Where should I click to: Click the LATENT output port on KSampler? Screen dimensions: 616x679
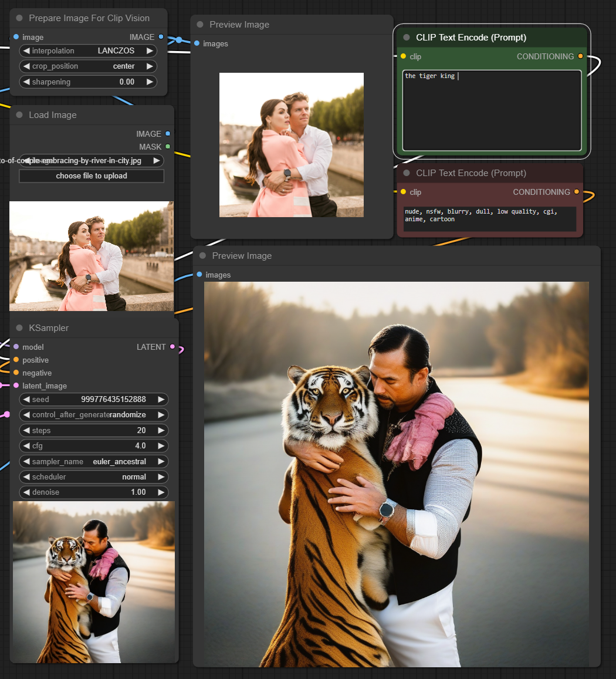click(172, 347)
